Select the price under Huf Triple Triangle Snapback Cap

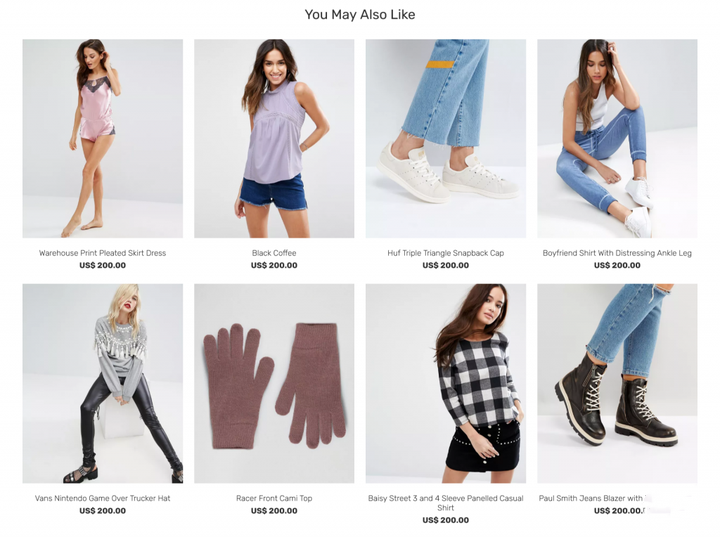pyautogui.click(x=445, y=266)
